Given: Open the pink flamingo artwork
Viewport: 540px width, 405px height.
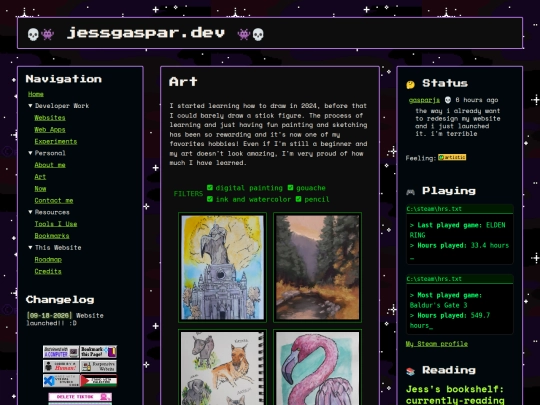Looking at the screenshot, I should [318, 367].
